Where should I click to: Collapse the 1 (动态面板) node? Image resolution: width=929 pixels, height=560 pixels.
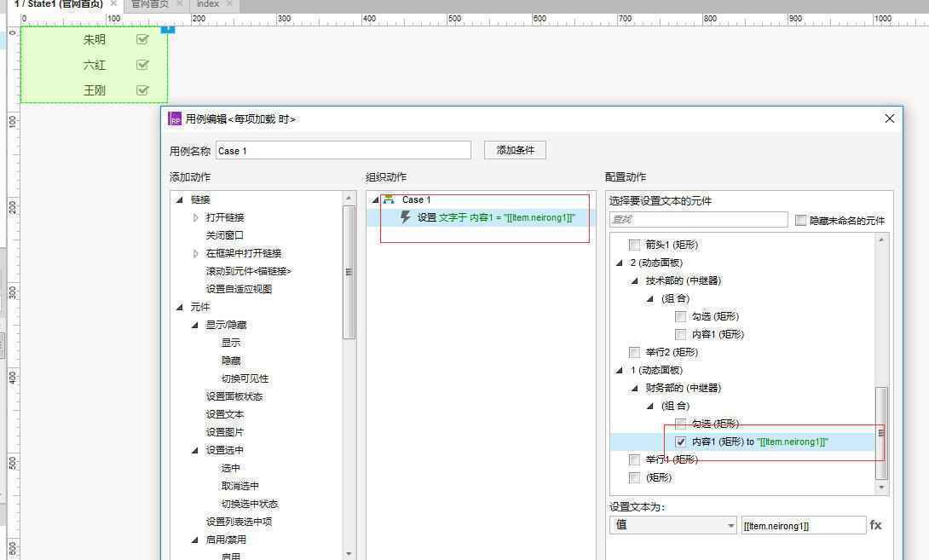click(x=619, y=370)
